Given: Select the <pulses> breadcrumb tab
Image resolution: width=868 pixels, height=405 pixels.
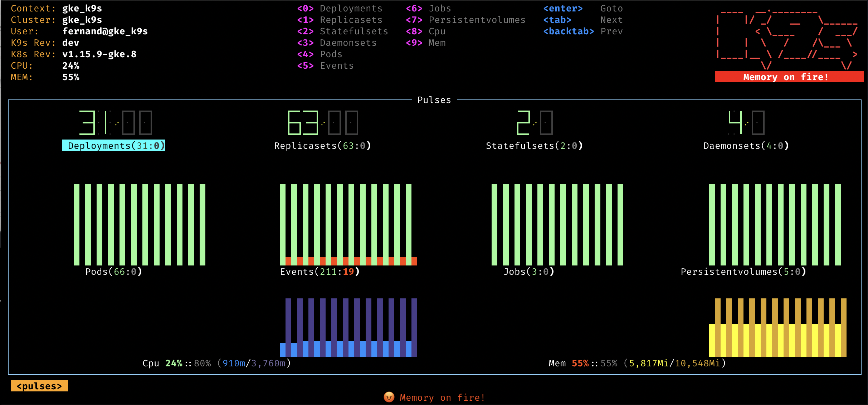Looking at the screenshot, I should click(x=39, y=386).
